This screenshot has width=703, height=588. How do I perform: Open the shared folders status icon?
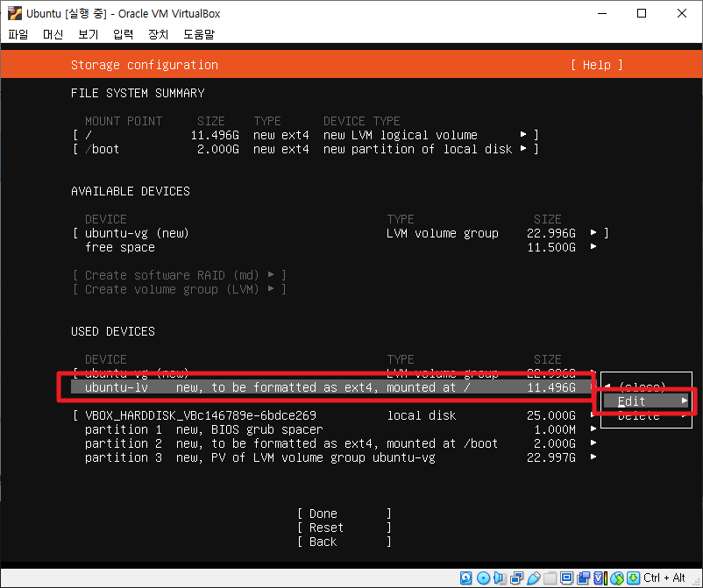550,578
